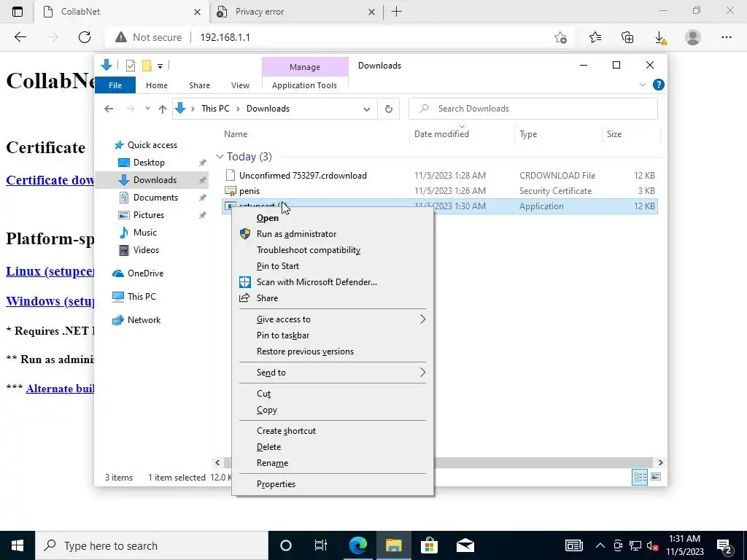
Task: Open Task View on taskbar
Action: [x=321, y=545]
